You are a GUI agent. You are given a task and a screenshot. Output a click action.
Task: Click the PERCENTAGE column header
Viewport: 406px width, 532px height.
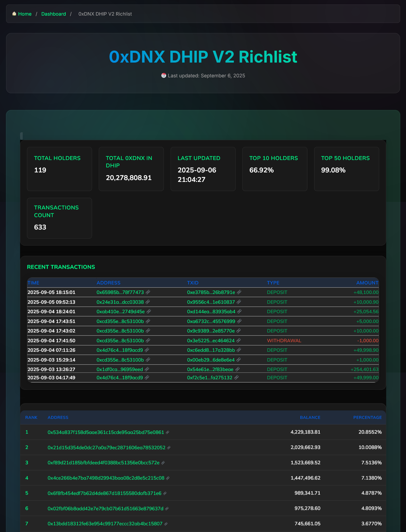(367, 417)
